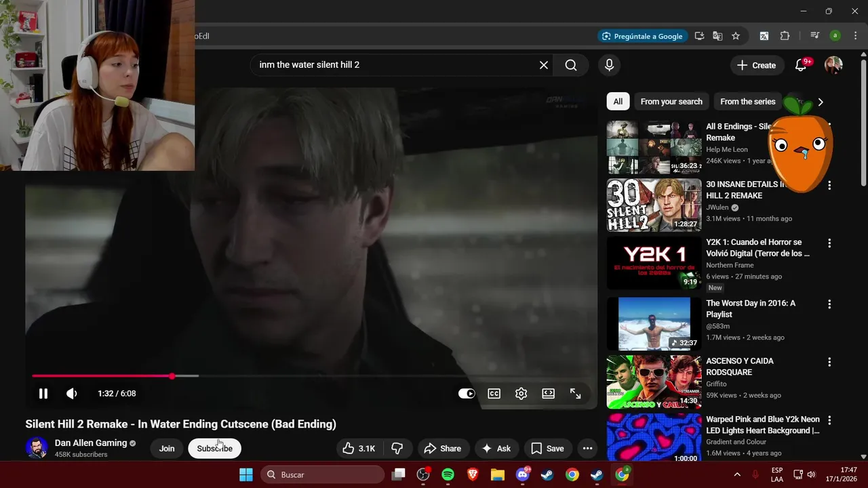Open OBS Studio from the taskbar

point(423,474)
